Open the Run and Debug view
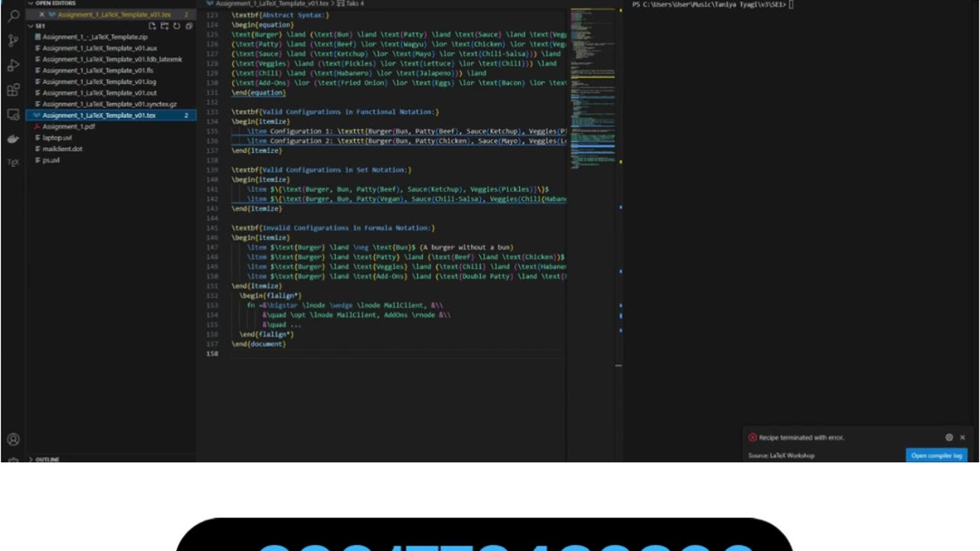This screenshot has height=551, width=980. point(13,65)
